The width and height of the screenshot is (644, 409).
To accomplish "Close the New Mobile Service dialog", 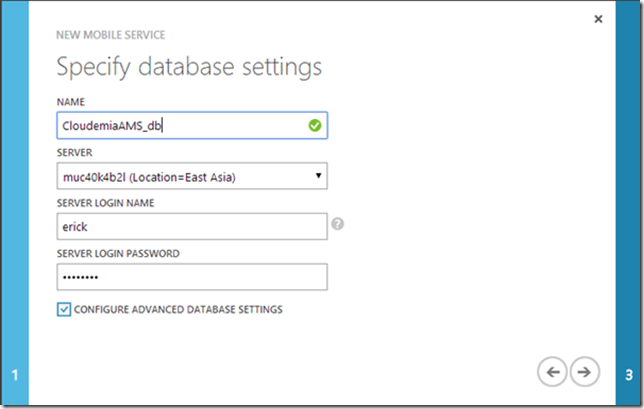I will [x=598, y=19].
